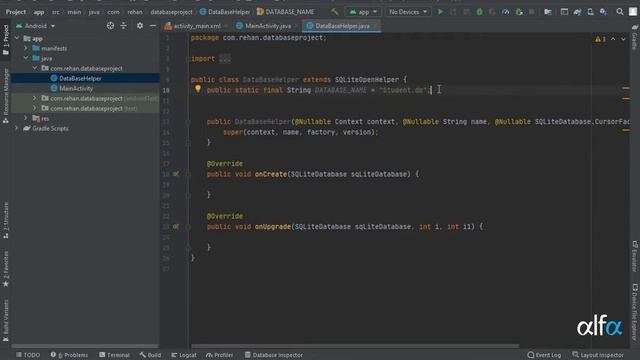Open the Logcat tab
Viewport: 640px width, 360px height.
184,355
